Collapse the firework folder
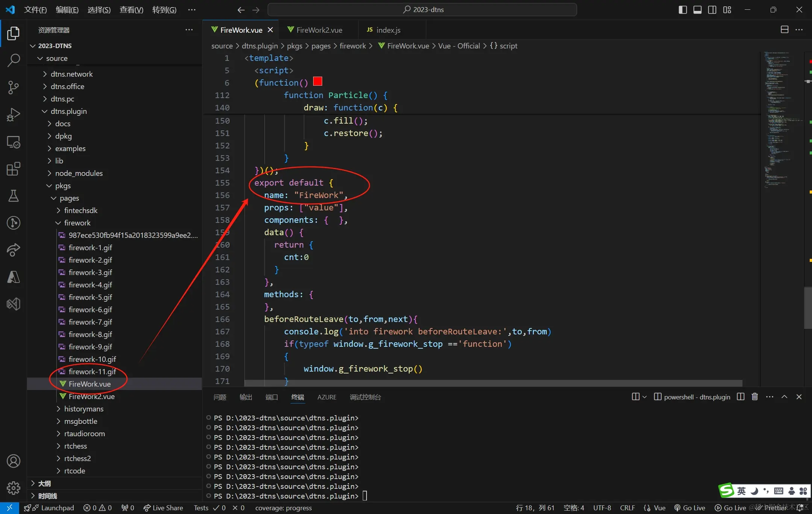Image resolution: width=812 pixels, height=514 pixels. [x=77, y=223]
